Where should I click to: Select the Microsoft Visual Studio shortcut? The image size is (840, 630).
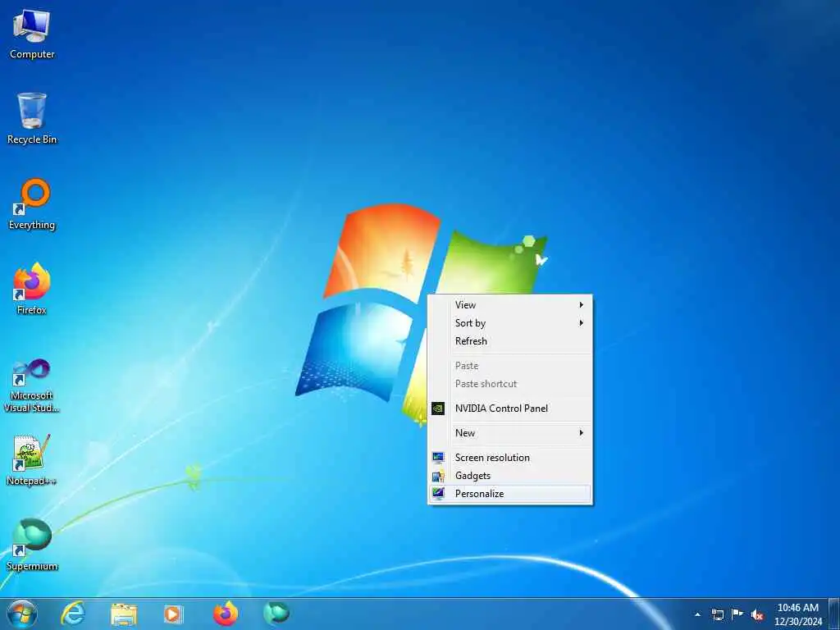[x=32, y=386]
